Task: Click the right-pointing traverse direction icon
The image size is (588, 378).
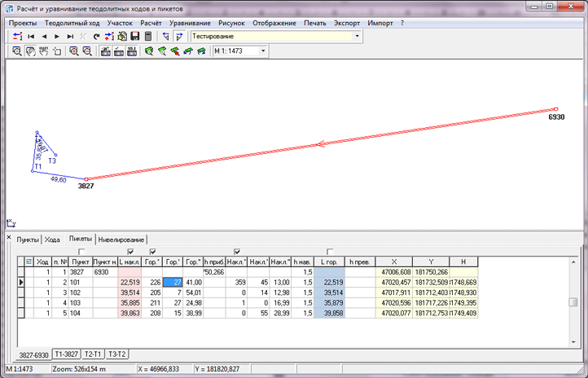Action: tap(179, 37)
